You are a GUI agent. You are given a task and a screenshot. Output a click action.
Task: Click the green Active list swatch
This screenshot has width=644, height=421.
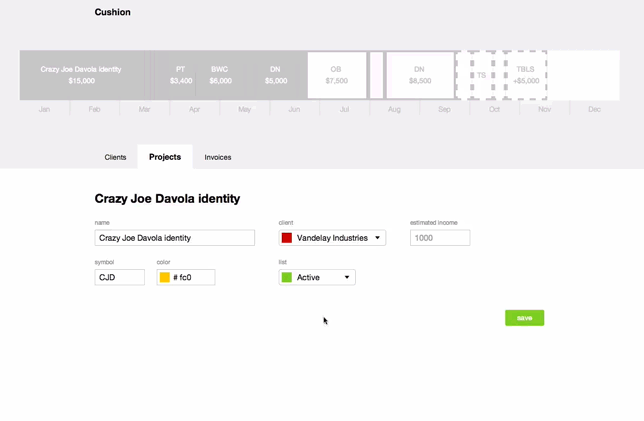[287, 277]
